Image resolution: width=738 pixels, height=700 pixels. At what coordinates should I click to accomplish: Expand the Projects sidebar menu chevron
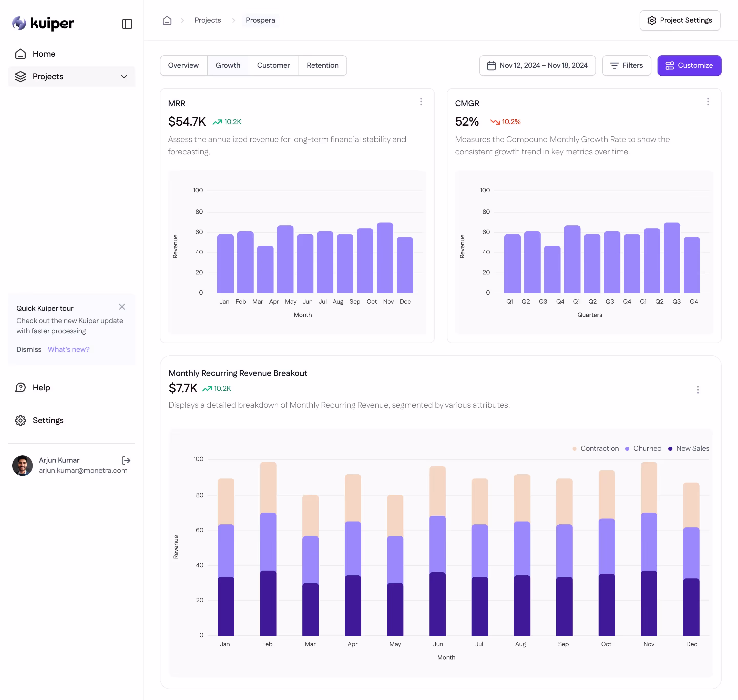coord(124,76)
